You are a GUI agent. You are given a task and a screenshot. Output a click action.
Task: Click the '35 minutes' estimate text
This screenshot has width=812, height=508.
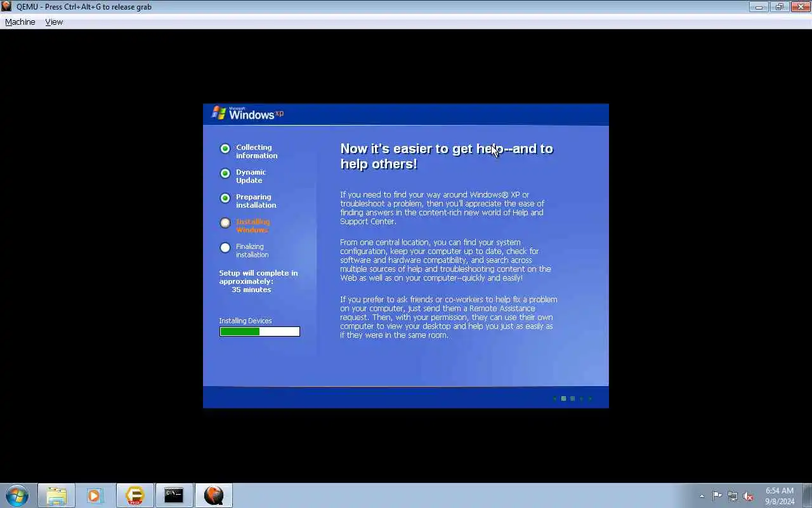pyautogui.click(x=251, y=290)
